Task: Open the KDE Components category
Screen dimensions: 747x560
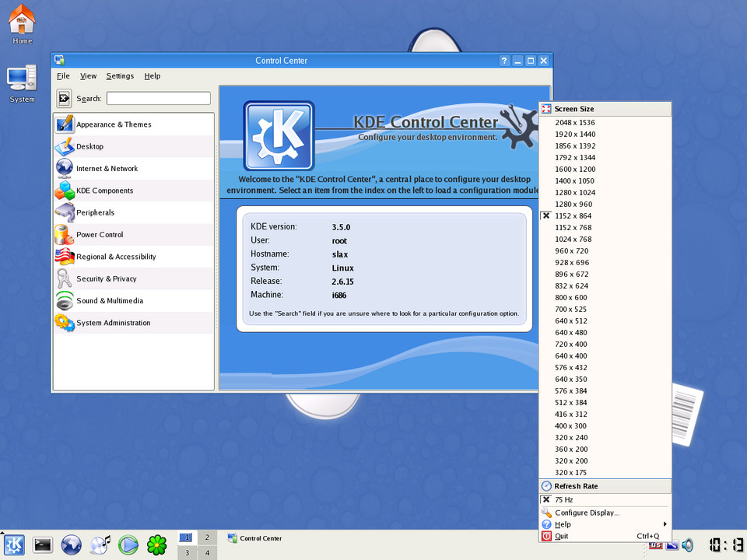Action: tap(134, 191)
